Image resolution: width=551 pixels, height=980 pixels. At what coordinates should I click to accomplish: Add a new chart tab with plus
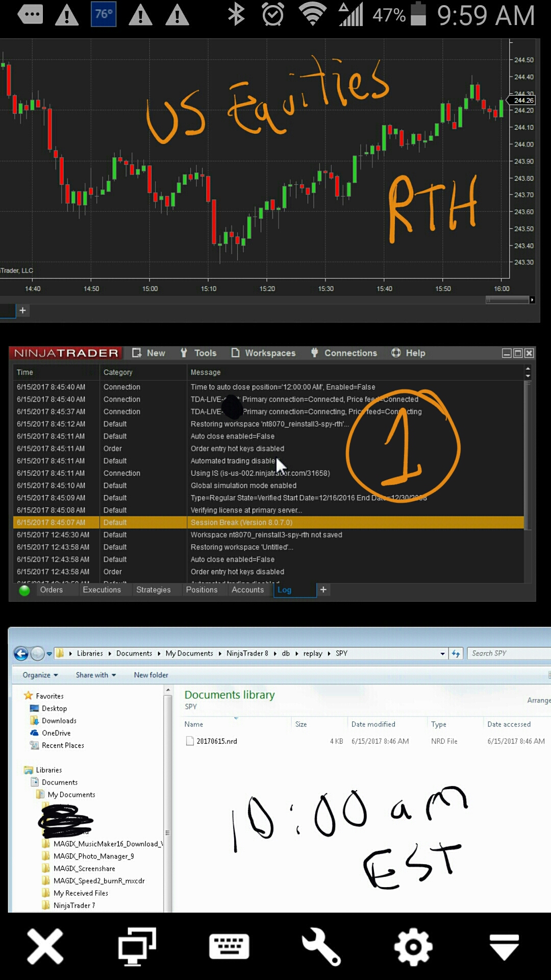(22, 310)
